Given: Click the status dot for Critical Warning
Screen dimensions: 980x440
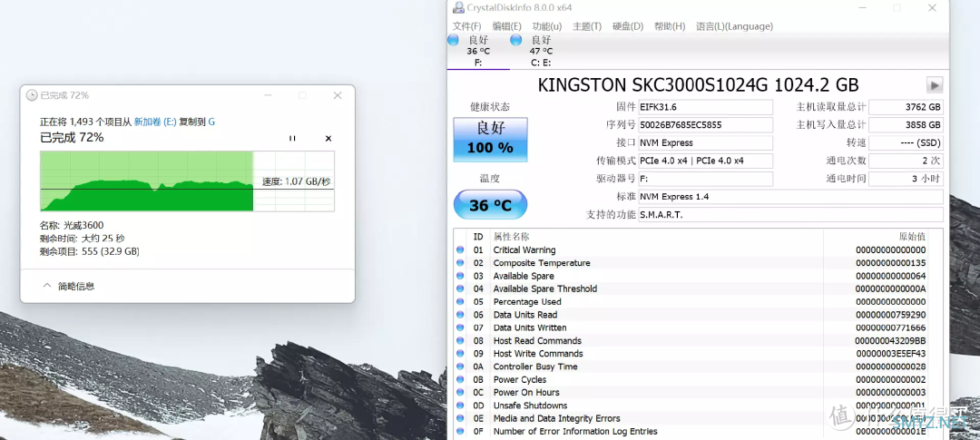Looking at the screenshot, I should coord(460,250).
